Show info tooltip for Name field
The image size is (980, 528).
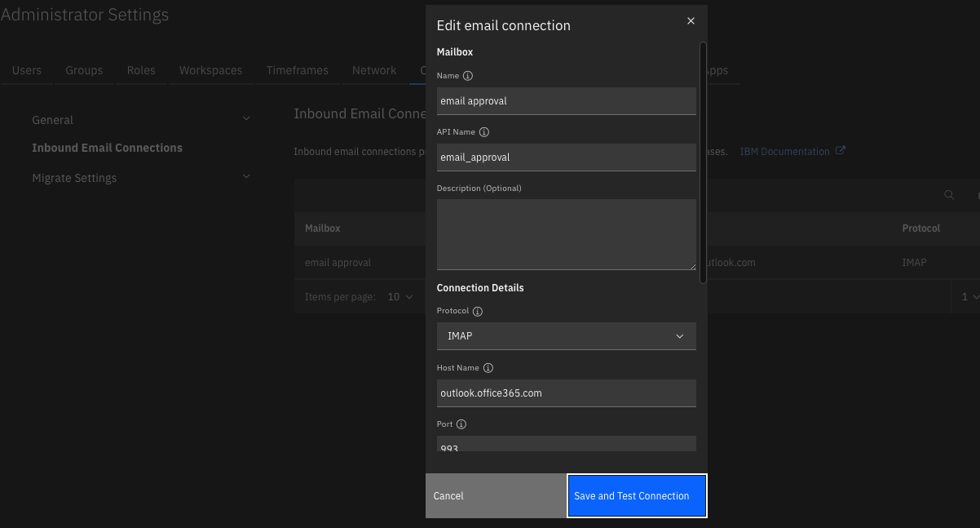coord(468,76)
